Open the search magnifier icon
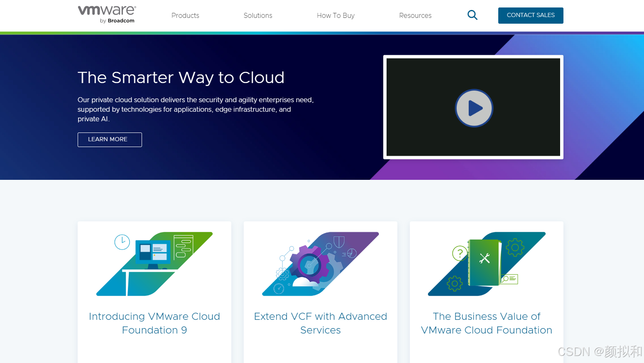Screen dimensions: 644x363 click(472, 15)
